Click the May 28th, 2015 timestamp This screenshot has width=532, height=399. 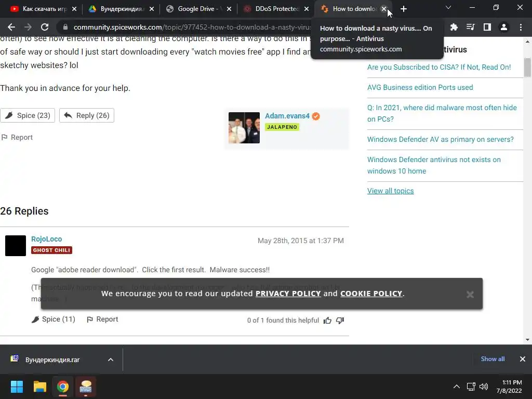(x=301, y=241)
